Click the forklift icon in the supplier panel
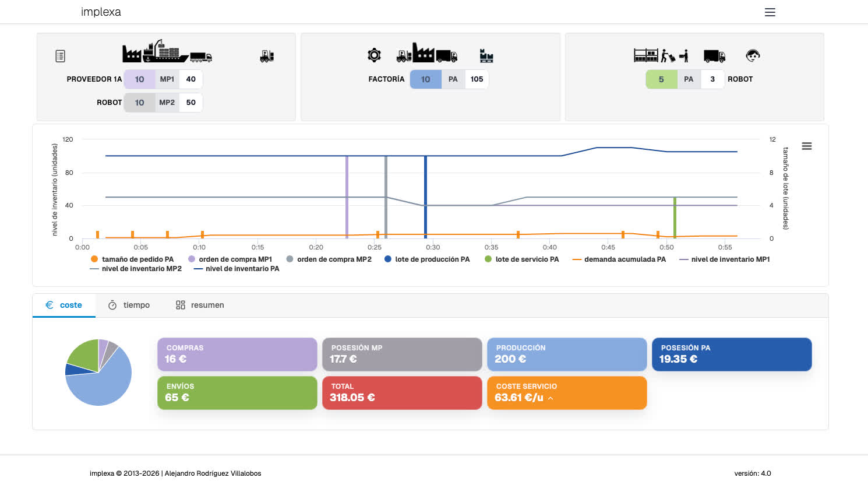The image size is (868, 488). tap(267, 56)
